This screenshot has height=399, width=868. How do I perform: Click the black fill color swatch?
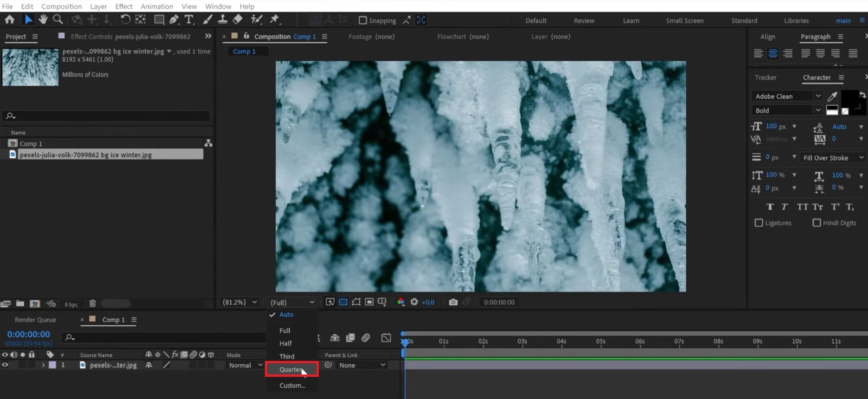click(x=849, y=98)
